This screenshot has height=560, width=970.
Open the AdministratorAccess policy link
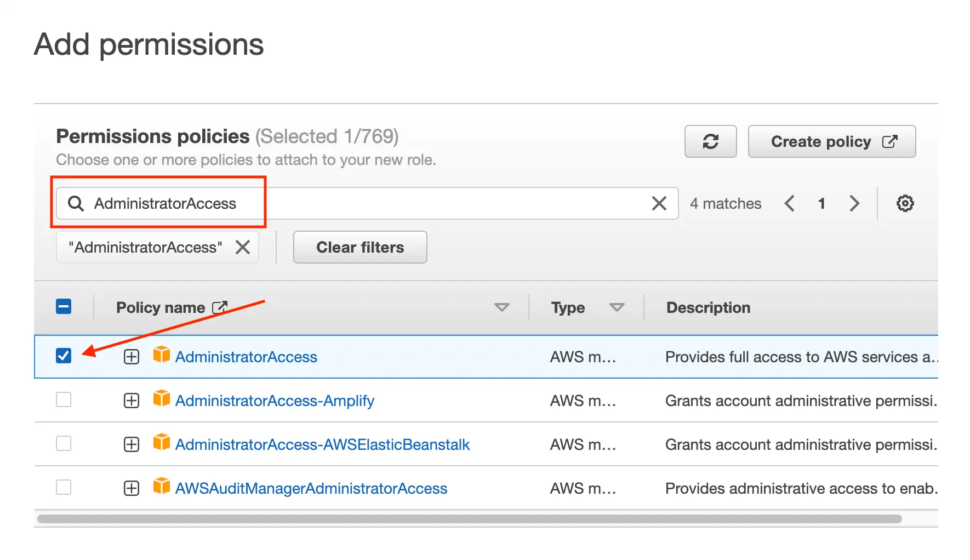(246, 357)
